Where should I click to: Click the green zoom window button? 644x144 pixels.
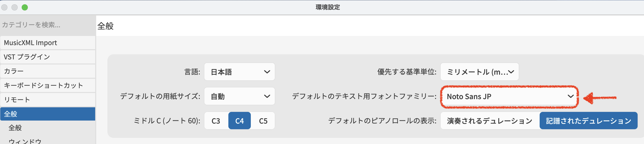[x=25, y=7]
